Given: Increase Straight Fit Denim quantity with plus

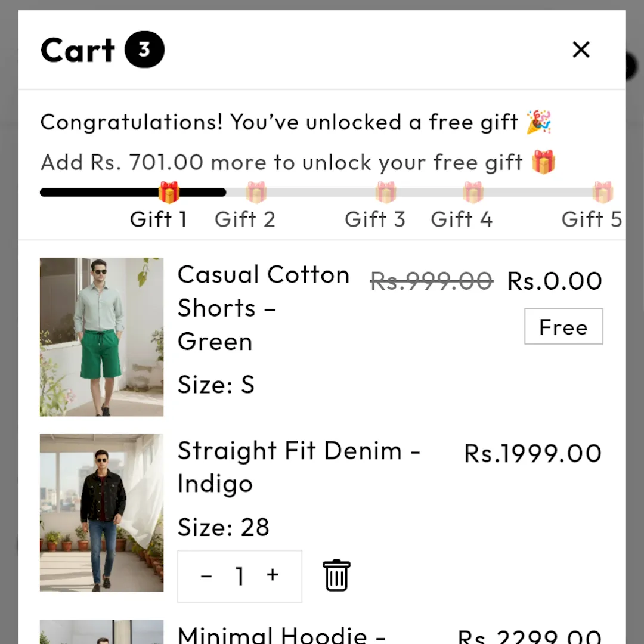Looking at the screenshot, I should point(273,575).
